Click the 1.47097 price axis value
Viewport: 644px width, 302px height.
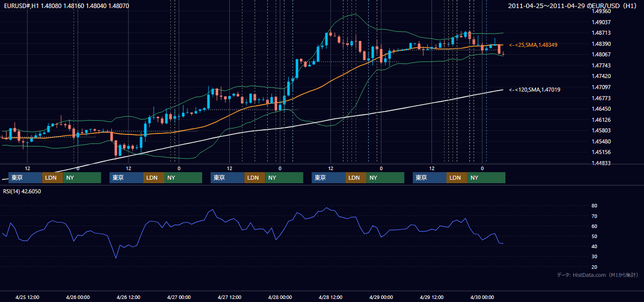(601, 87)
